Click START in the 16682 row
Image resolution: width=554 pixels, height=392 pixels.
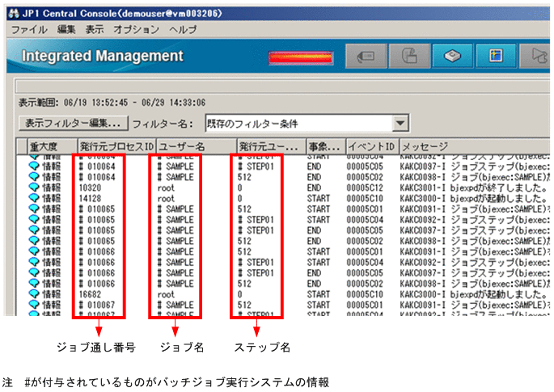319,294
